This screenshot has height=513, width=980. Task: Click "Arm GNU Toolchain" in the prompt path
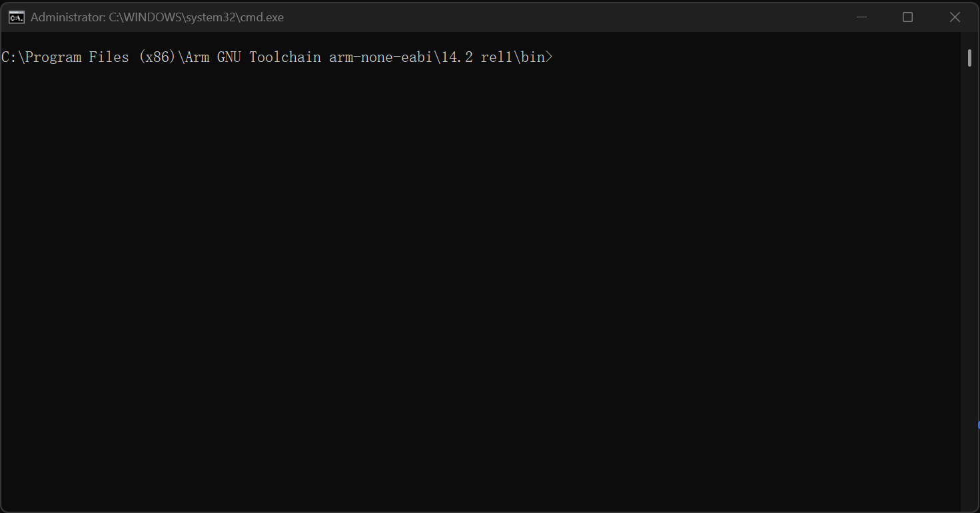253,57
